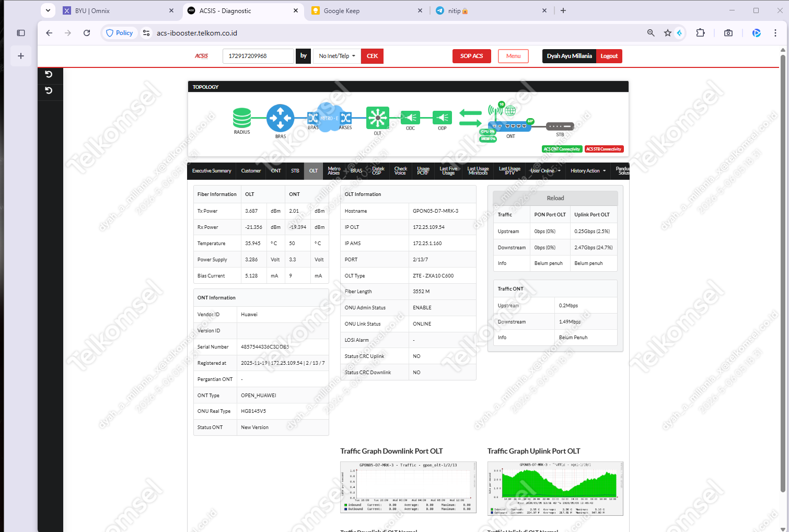The height and width of the screenshot is (532, 789).
Task: Click the green OLT node icon
Action: 378,118
